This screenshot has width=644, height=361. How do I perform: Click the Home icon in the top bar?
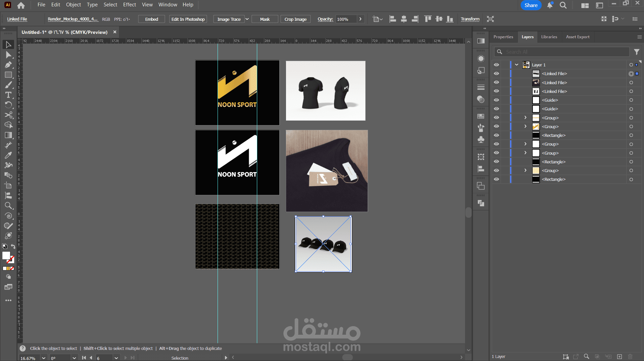pos(21,5)
